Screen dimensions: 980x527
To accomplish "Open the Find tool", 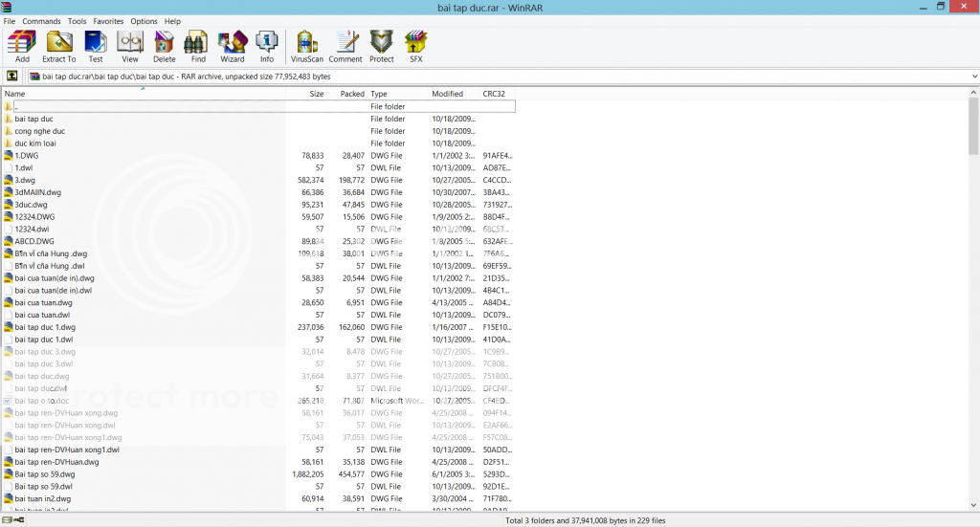I will coord(197,45).
